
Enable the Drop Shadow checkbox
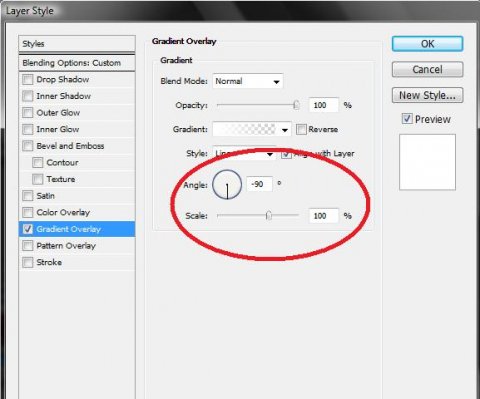pyautogui.click(x=28, y=80)
